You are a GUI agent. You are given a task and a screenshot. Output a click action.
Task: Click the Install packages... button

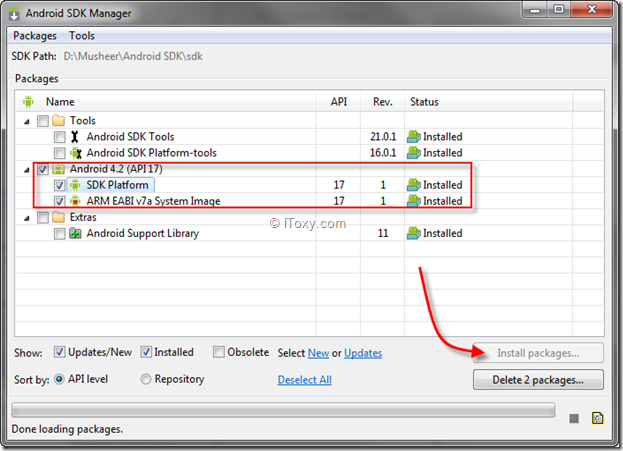coord(538,353)
